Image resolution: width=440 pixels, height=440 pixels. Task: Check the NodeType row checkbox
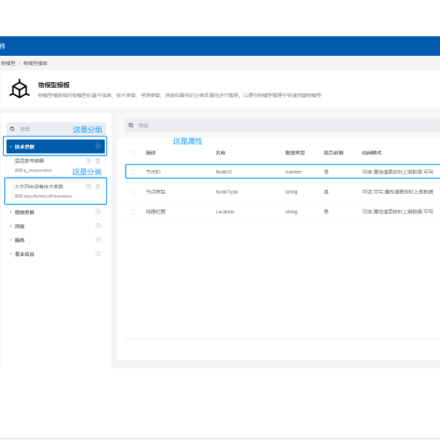(133, 192)
